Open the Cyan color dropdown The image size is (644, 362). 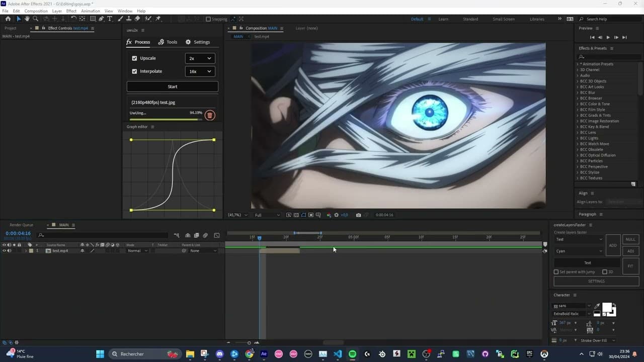coord(578,251)
